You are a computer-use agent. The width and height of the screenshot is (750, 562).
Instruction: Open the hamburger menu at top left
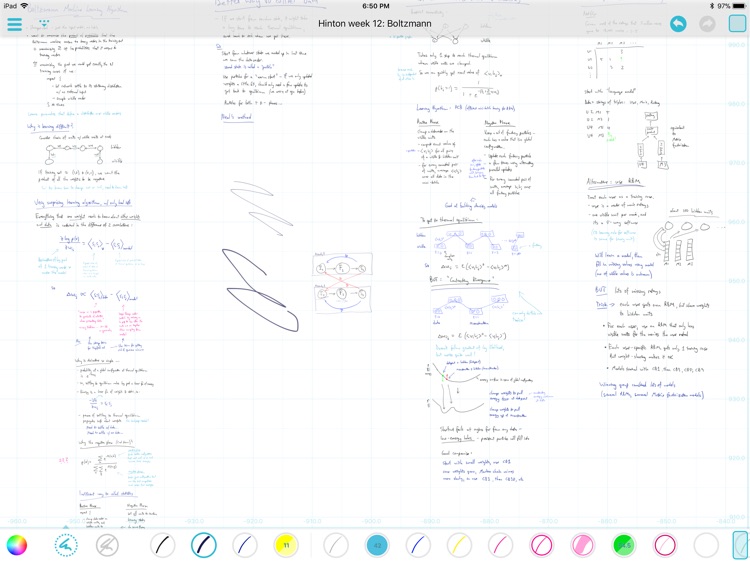(x=15, y=24)
